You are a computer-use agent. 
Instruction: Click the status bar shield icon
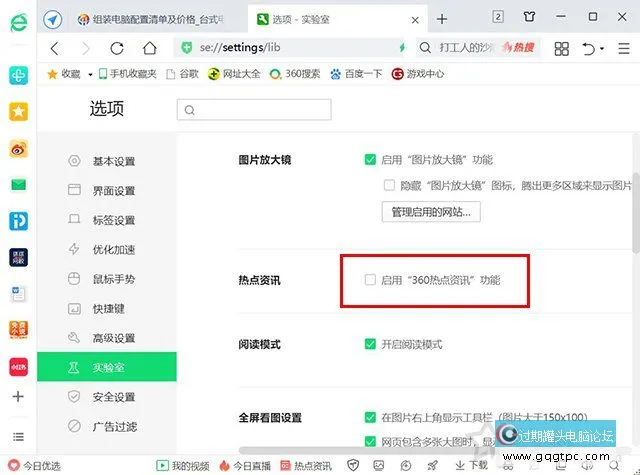(x=353, y=465)
